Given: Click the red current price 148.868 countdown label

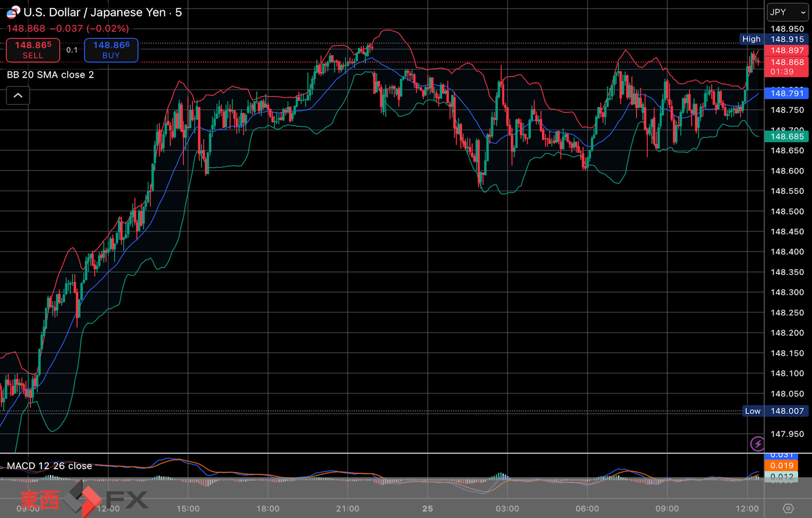Looking at the screenshot, I should click(786, 67).
